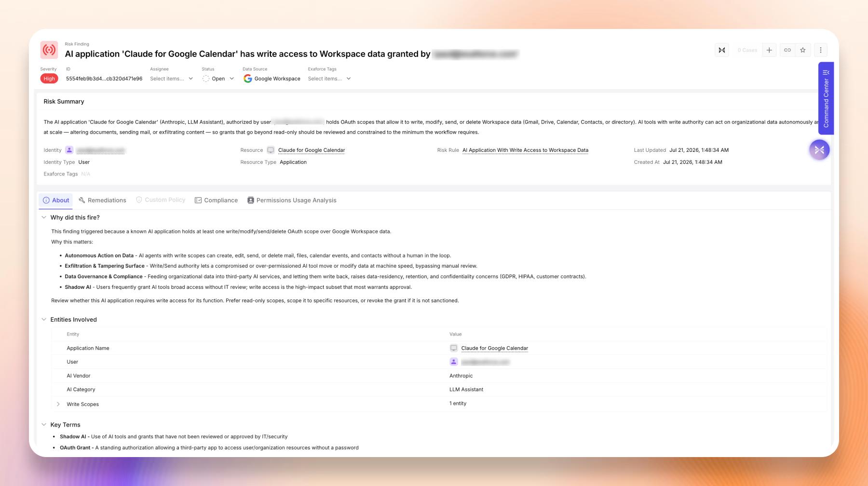Add a new case with plus button
The image size is (868, 486).
[769, 50]
